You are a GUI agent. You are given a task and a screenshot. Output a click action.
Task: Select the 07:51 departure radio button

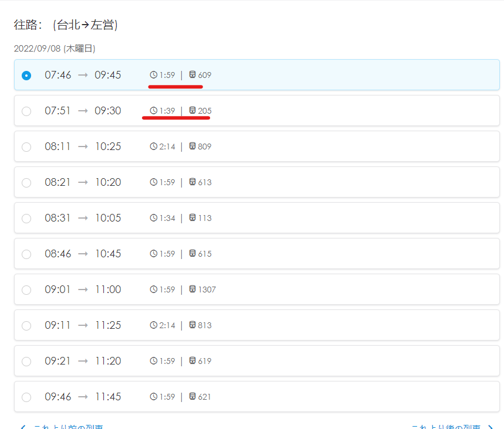[26, 111]
